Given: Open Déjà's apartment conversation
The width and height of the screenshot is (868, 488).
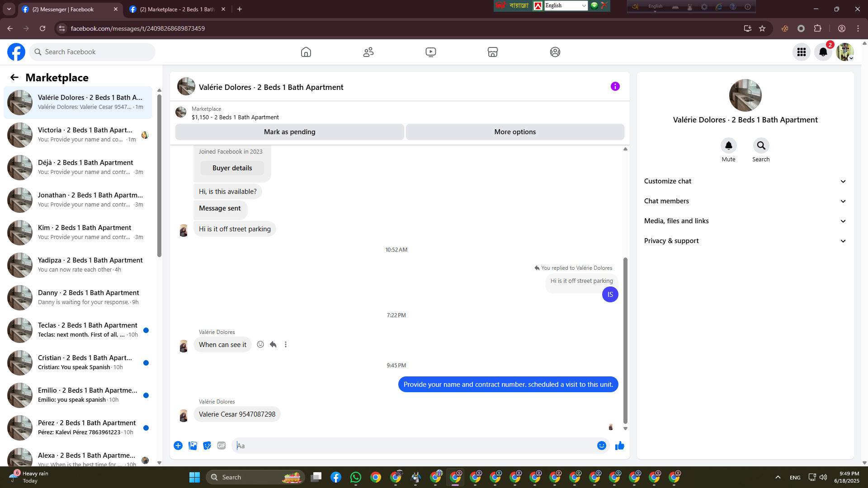Looking at the screenshot, I should [78, 168].
